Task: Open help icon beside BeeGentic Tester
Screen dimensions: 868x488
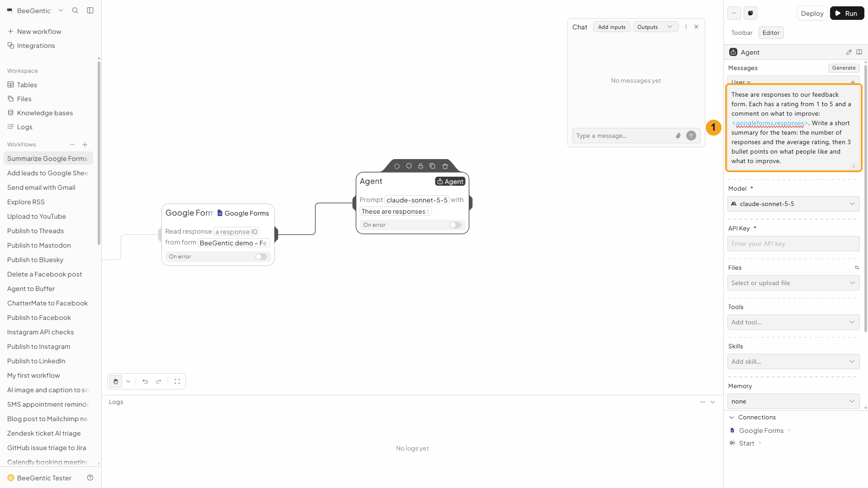Action: point(90,478)
